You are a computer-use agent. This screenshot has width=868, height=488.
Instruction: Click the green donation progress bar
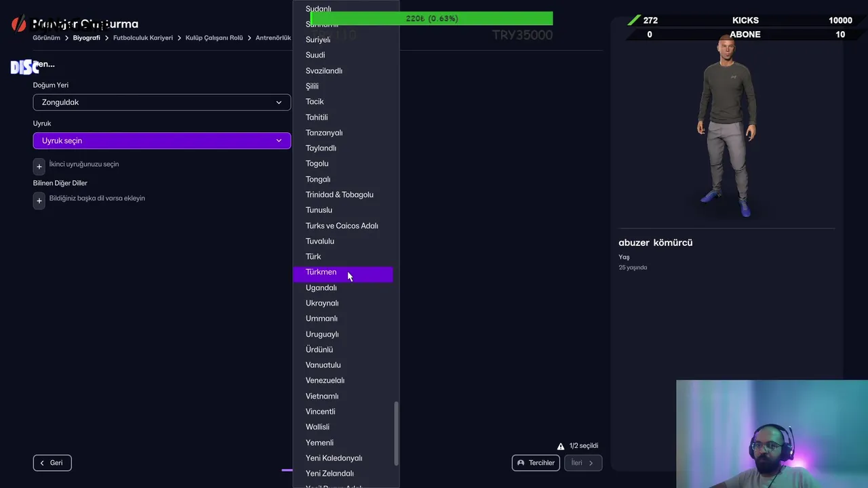[431, 18]
